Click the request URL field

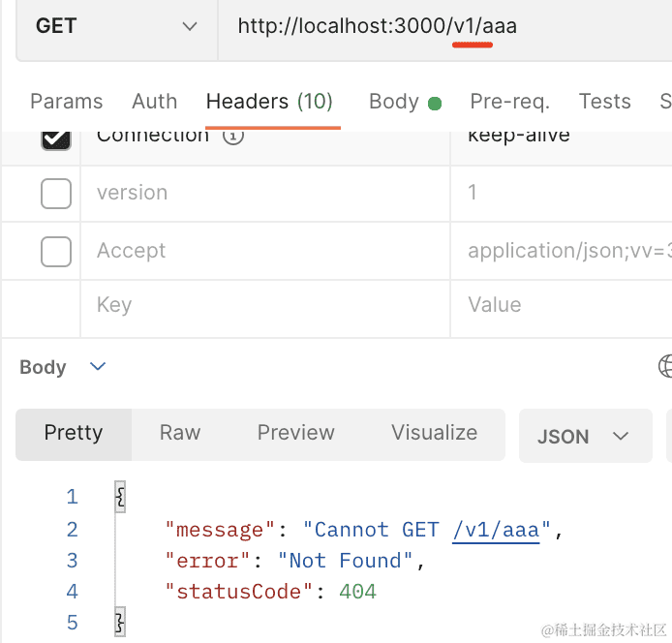tap(436, 27)
